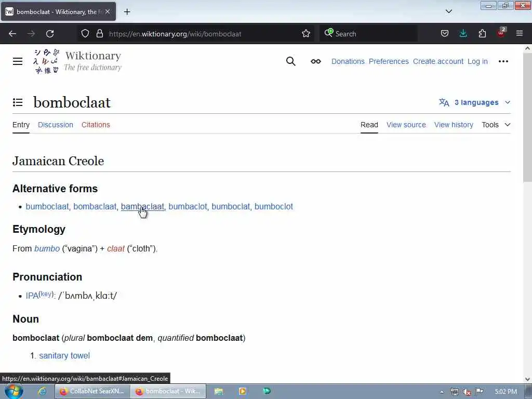Image resolution: width=532 pixels, height=399 pixels.
Task: Bookmark this page with the star icon
Action: tap(305, 34)
